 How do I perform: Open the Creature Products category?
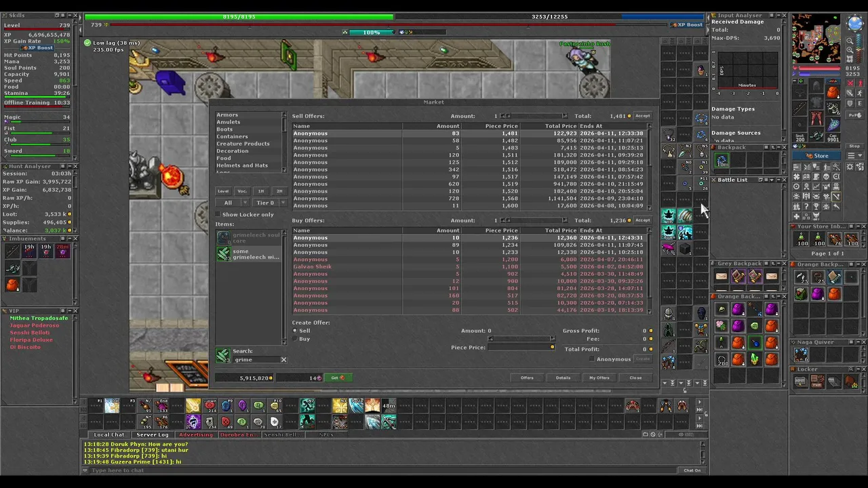(x=243, y=144)
